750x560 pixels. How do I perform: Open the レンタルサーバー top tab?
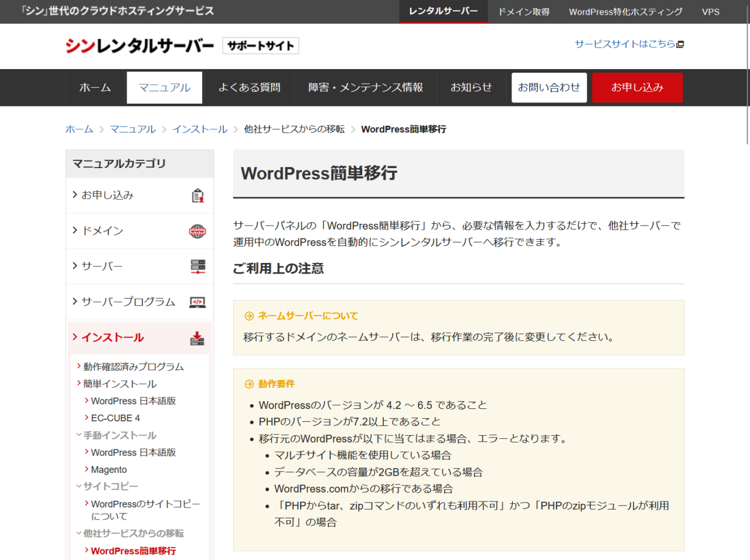click(x=444, y=12)
